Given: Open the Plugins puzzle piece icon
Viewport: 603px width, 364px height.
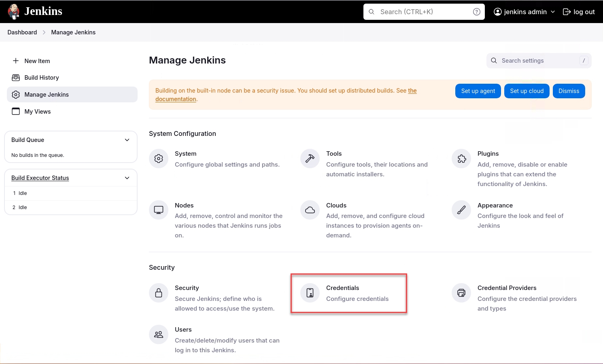Looking at the screenshot, I should point(461,159).
